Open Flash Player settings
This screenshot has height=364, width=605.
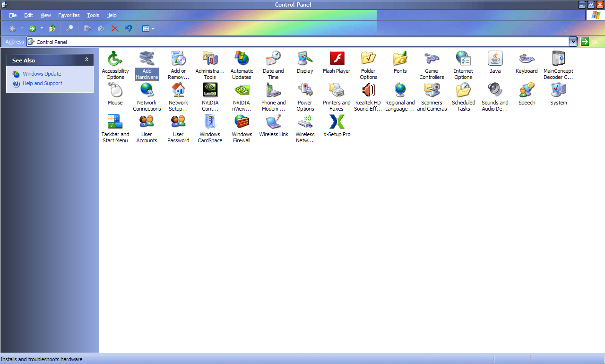point(337,62)
